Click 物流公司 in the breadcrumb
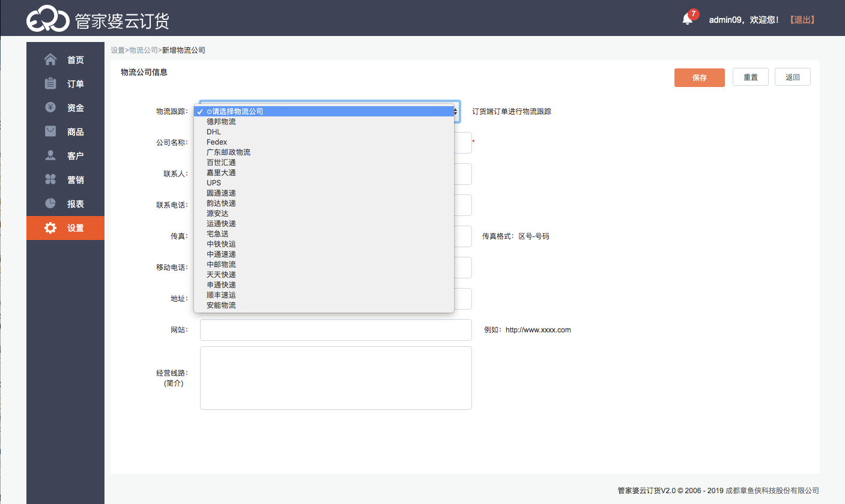845x504 pixels. [144, 50]
